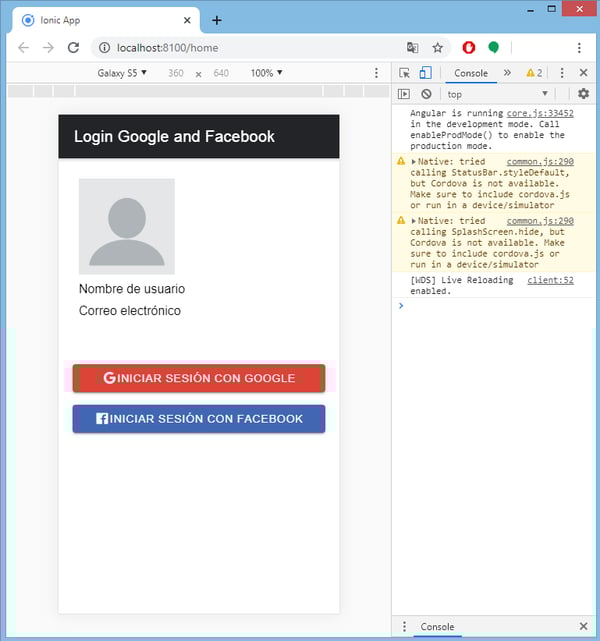Click the translate page icon
The height and width of the screenshot is (641, 600).
tap(412, 47)
